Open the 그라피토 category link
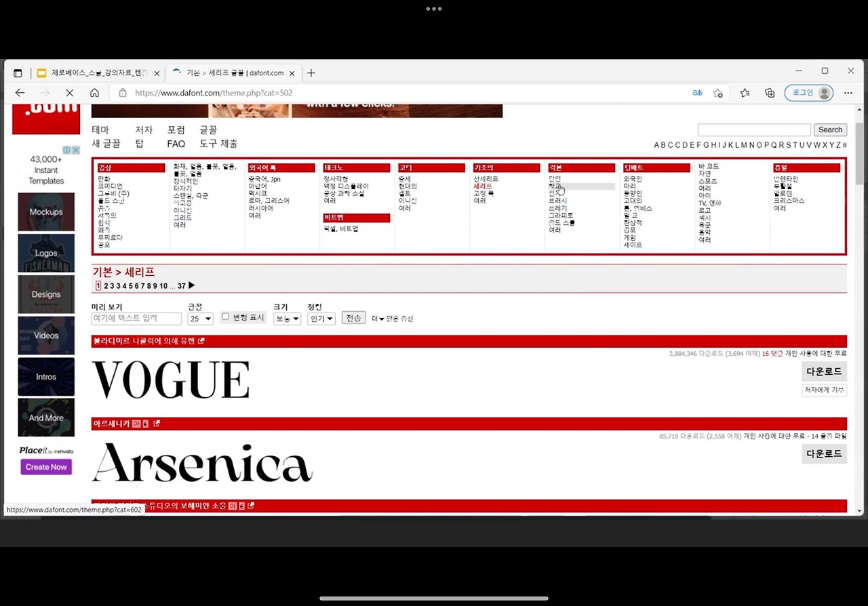 [x=561, y=216]
